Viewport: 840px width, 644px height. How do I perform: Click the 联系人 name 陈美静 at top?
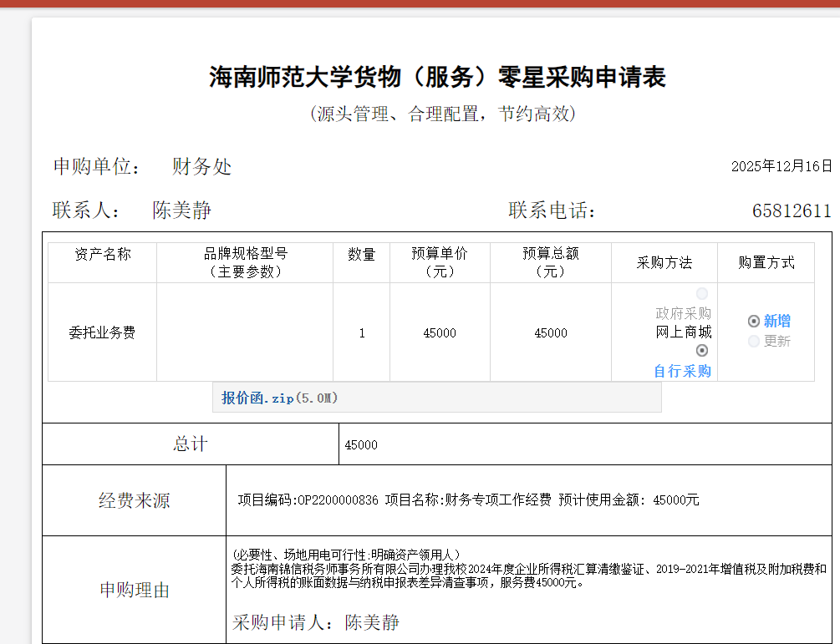[x=181, y=210]
